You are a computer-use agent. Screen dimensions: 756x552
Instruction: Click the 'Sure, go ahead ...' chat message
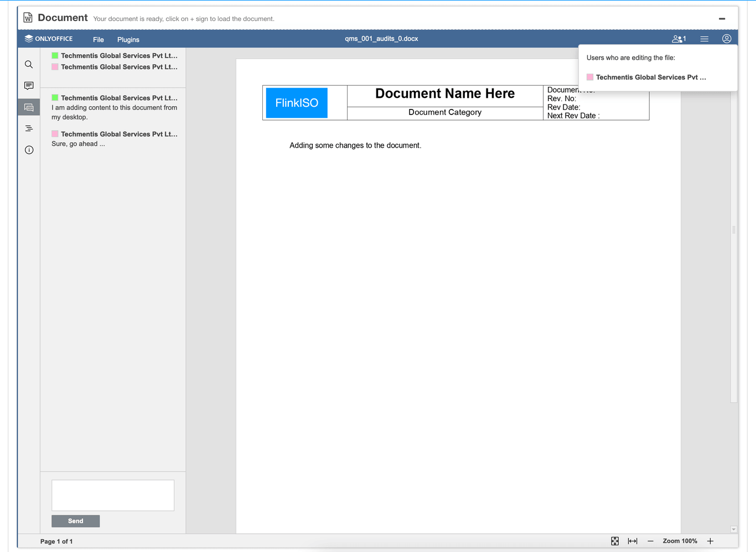(78, 144)
